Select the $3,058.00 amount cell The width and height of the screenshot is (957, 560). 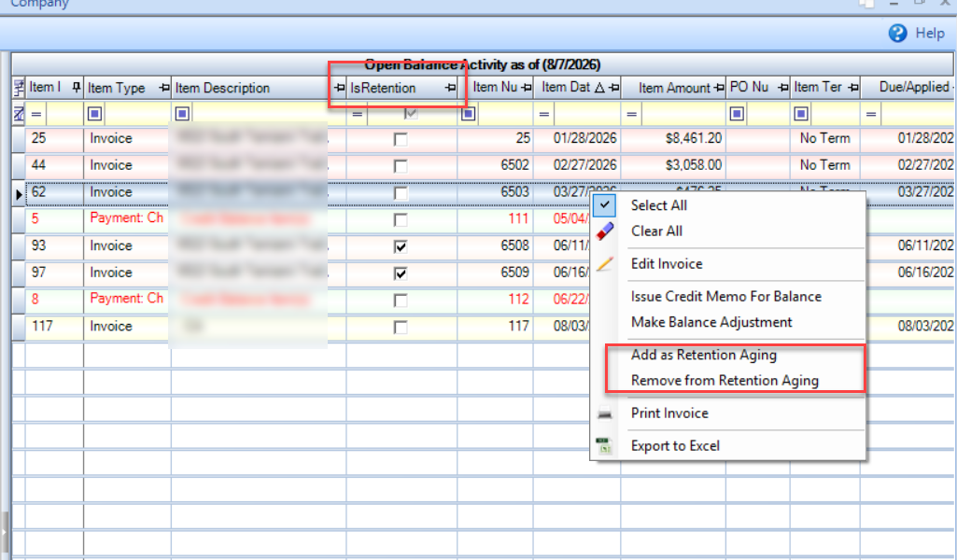[x=673, y=165]
